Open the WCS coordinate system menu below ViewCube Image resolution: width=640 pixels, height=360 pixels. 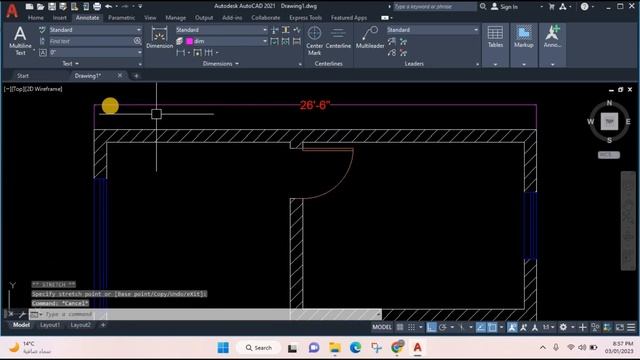(609, 155)
